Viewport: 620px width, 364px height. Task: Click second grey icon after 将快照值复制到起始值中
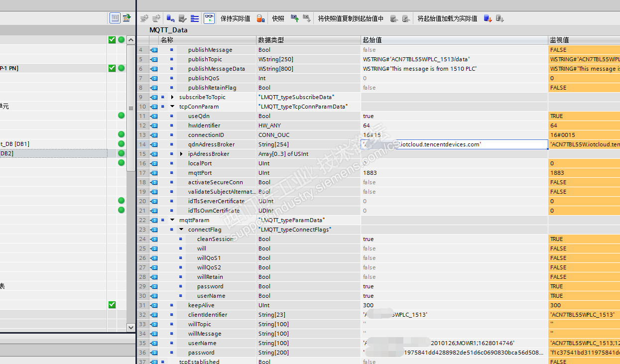click(x=406, y=18)
